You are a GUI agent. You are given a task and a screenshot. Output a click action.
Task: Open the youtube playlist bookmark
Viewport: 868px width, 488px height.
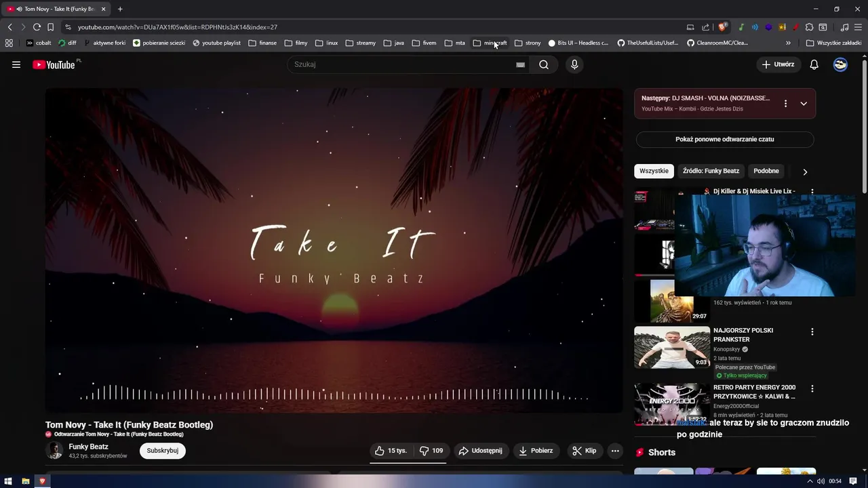point(216,43)
